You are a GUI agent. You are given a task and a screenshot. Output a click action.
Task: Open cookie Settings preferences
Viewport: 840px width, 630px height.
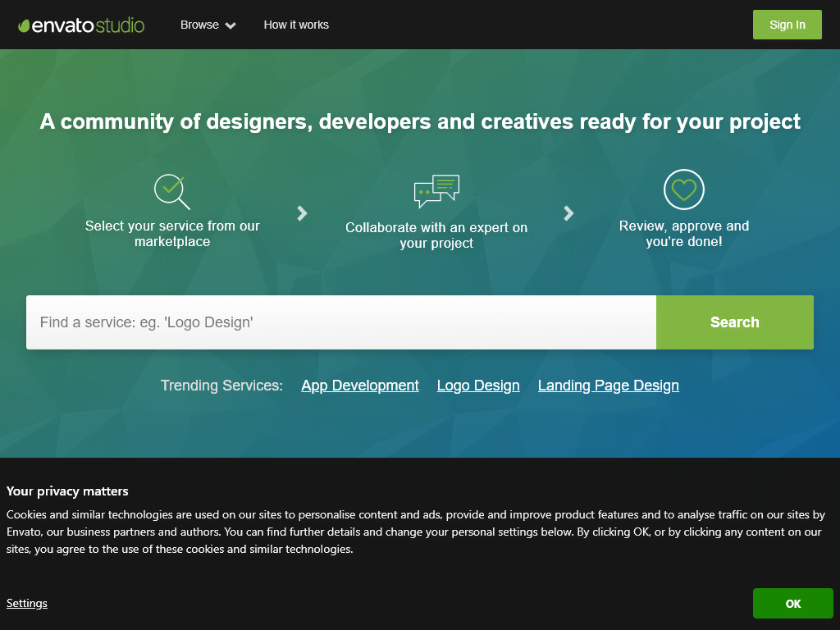26,603
